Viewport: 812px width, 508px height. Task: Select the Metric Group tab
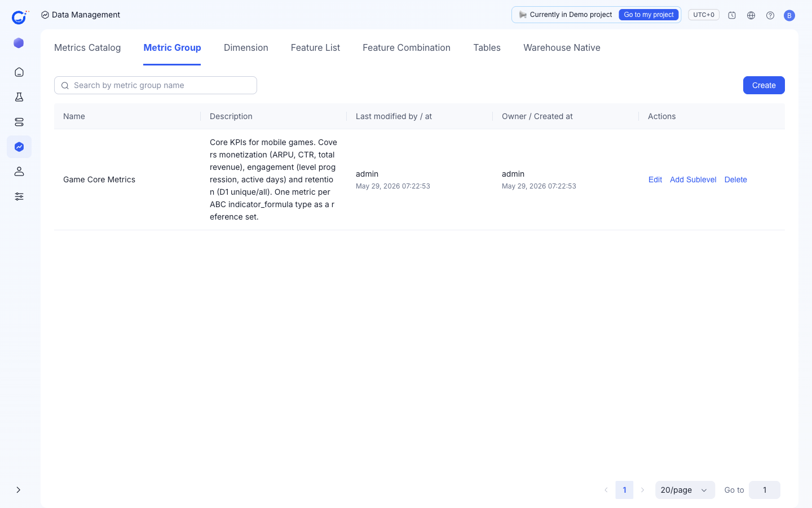(172, 47)
